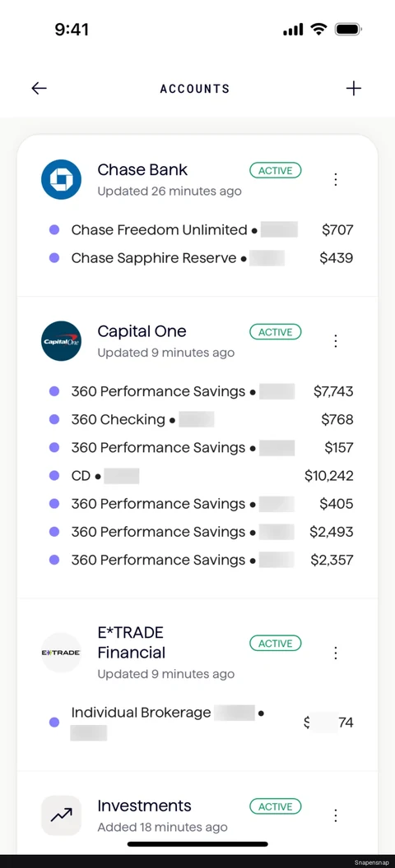Tap Capital One ACTIVE status badge
395x868 pixels.
pos(276,332)
